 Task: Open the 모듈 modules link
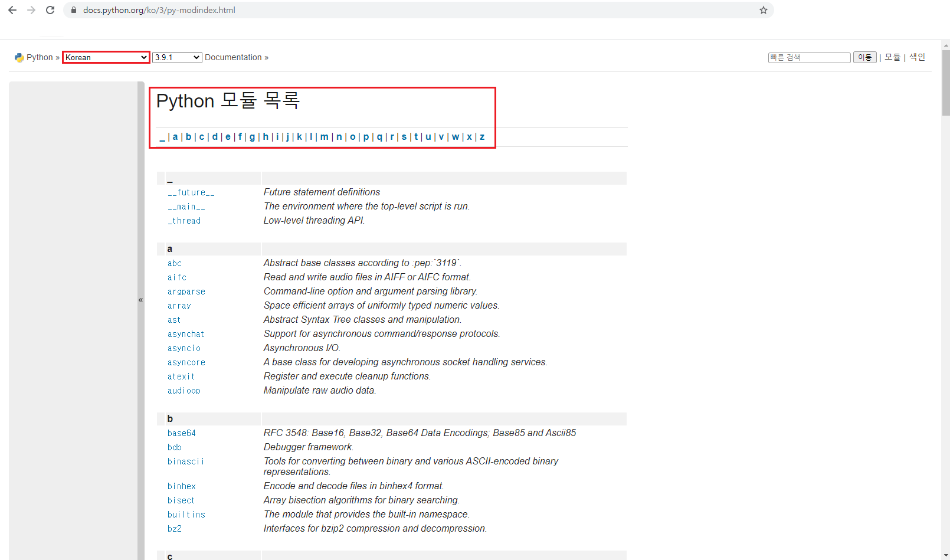tap(892, 57)
